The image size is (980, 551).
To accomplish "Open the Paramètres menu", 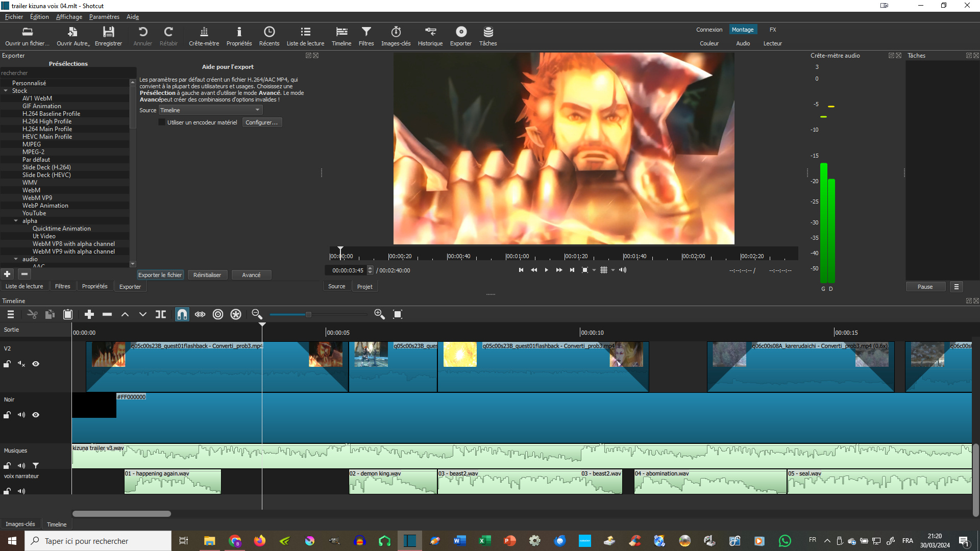I will (104, 17).
